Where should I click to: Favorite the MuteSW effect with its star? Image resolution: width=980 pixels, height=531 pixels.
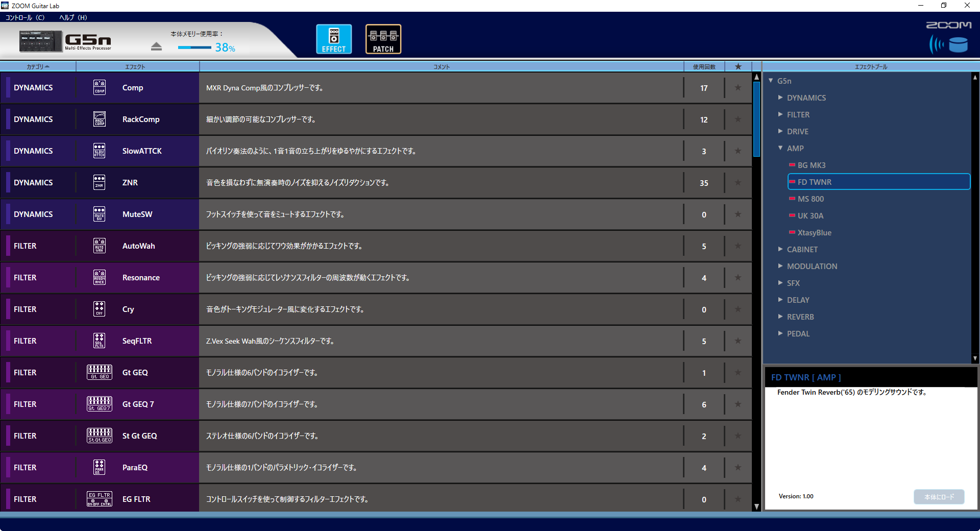click(738, 214)
